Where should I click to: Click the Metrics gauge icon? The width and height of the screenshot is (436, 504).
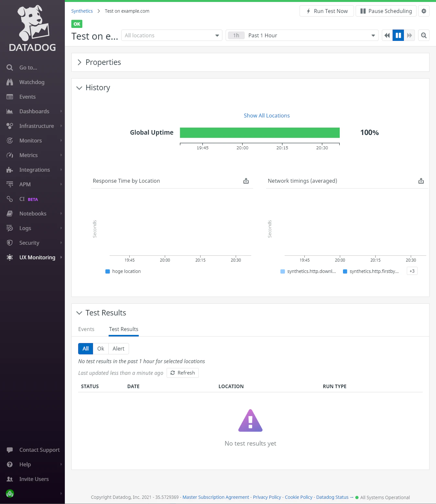pyautogui.click(x=10, y=155)
